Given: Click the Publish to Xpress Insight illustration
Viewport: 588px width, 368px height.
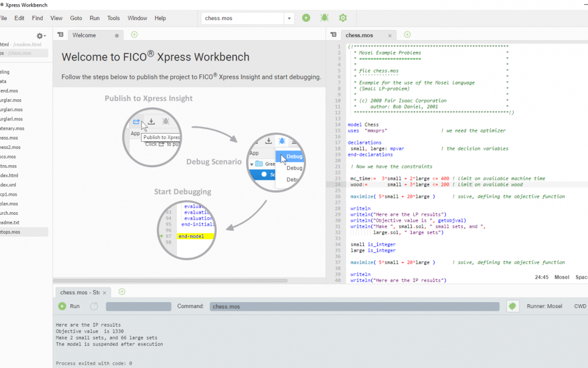Looking at the screenshot, I should (152, 137).
